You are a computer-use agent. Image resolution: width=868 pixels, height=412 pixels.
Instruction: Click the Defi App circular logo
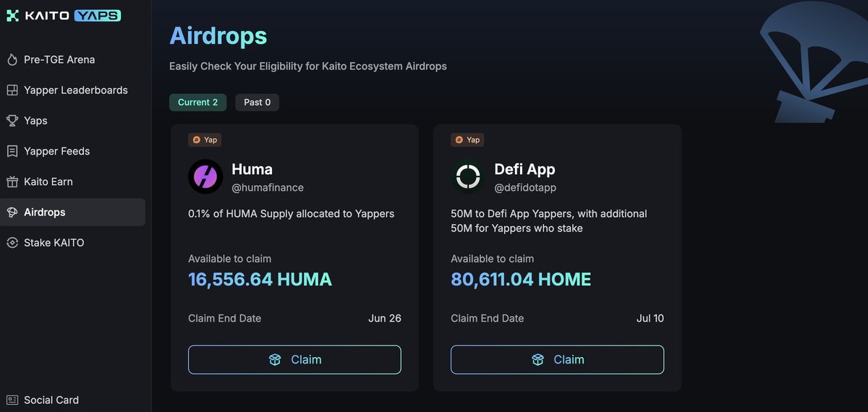tap(468, 176)
